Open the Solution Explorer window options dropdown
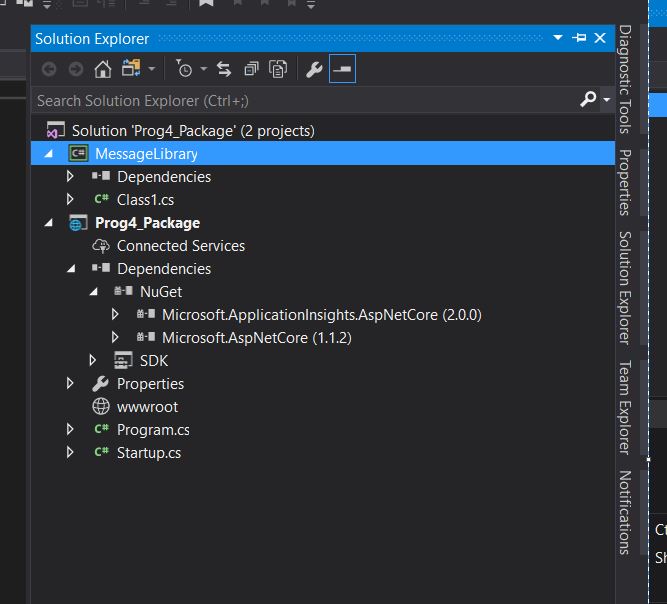The width and height of the screenshot is (667, 604). point(558,38)
